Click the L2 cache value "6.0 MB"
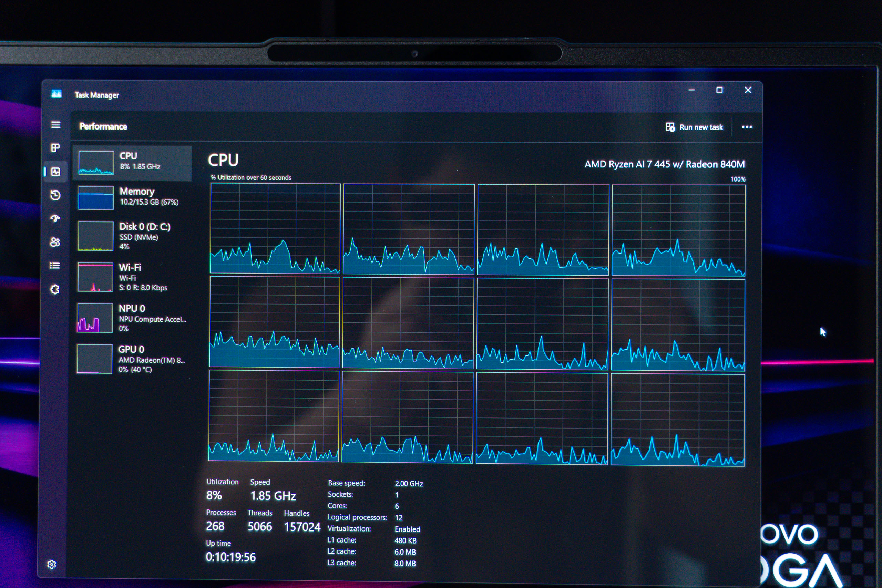The height and width of the screenshot is (588, 882). point(405,552)
